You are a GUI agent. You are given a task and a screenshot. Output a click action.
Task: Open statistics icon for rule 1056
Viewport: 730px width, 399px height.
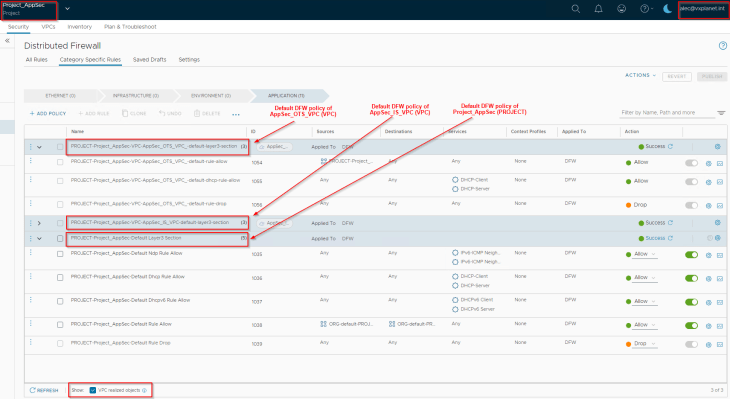click(720, 205)
